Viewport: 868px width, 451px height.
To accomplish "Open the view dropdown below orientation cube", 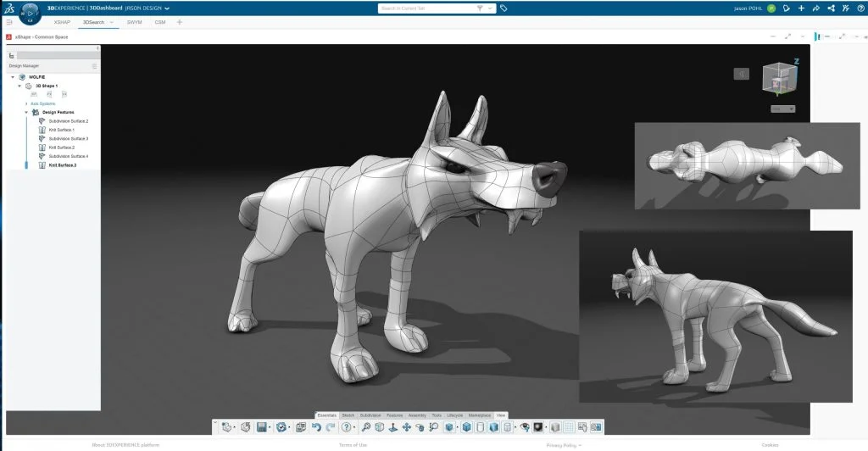I will coord(782,109).
